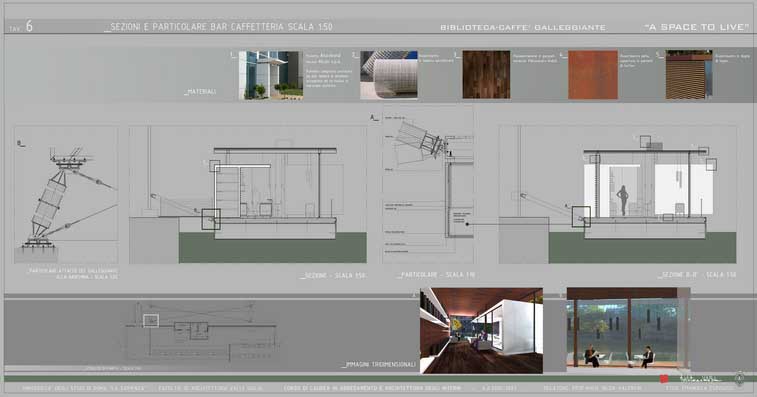The width and height of the screenshot is (757, 397).
Task: Open the horizontal wood slat material photo
Action: point(689,75)
